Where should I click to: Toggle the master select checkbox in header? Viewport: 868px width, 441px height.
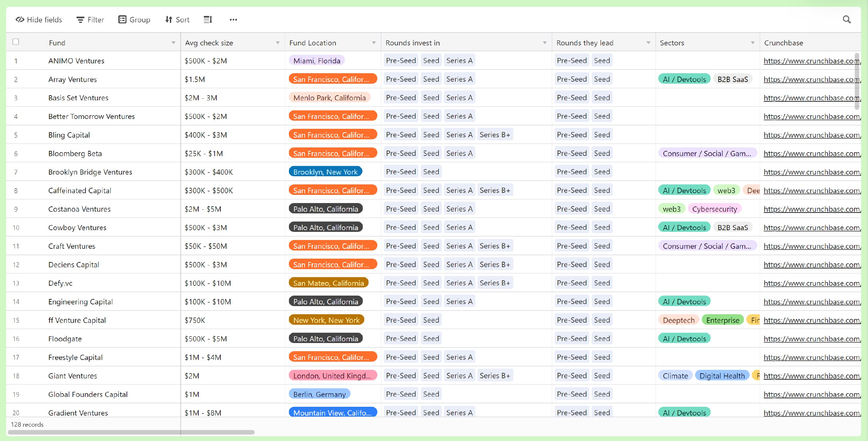click(x=16, y=42)
